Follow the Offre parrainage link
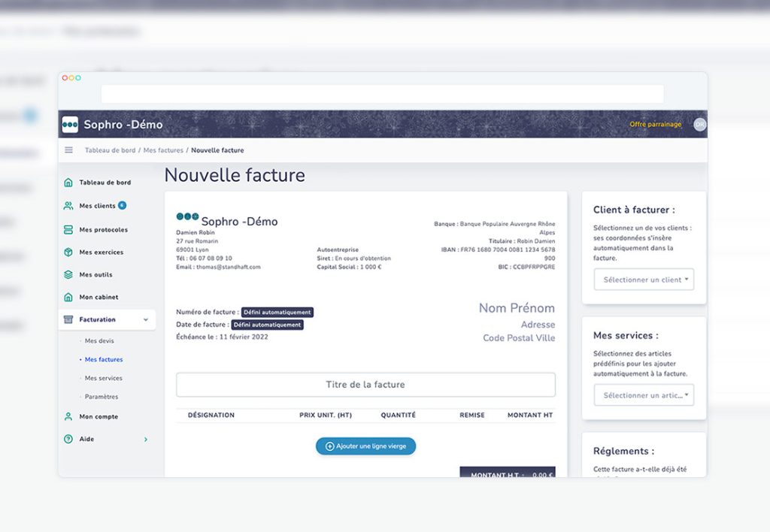Screen dimensions: 770x532 pyautogui.click(x=655, y=125)
